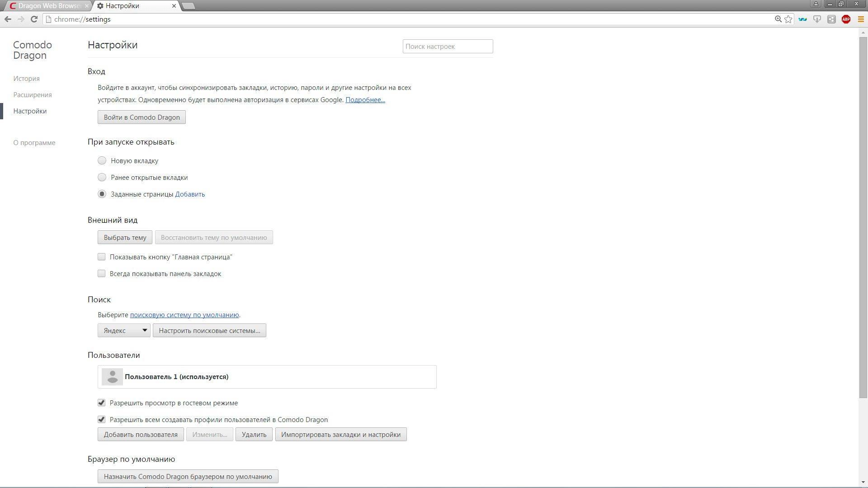Viewport: 868px width, 488px height.
Task: Enable Всегда показывать панель закладок
Action: click(x=101, y=273)
